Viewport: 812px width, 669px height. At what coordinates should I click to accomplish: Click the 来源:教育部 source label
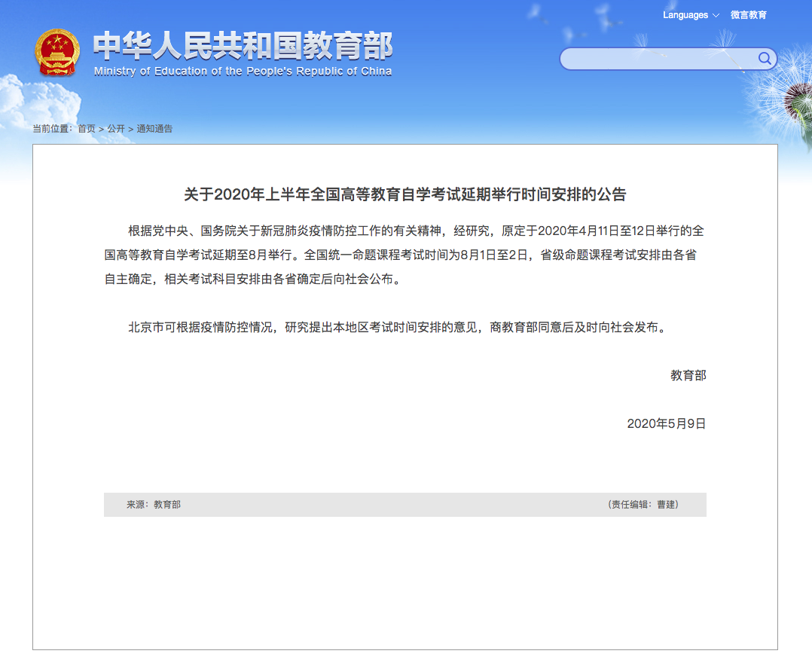pyautogui.click(x=153, y=505)
